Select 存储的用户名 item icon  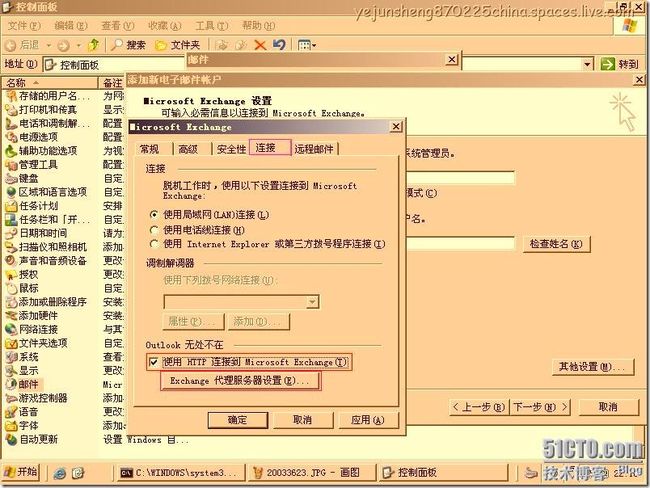coord(11,96)
